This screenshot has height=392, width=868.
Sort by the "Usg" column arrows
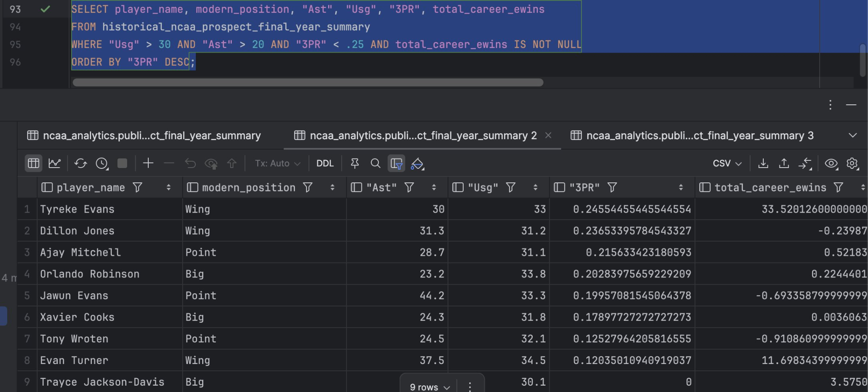(x=535, y=187)
